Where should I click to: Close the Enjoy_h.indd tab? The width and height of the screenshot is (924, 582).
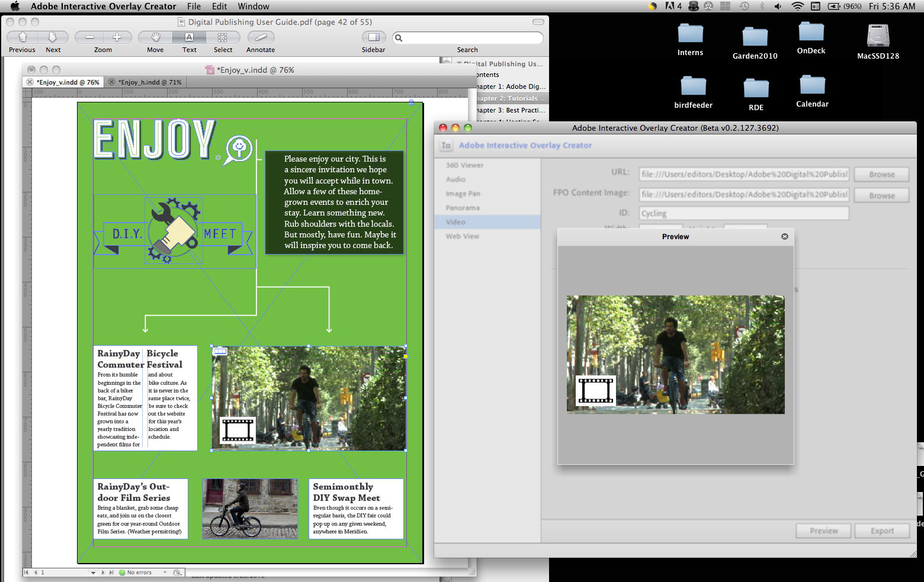coord(111,82)
